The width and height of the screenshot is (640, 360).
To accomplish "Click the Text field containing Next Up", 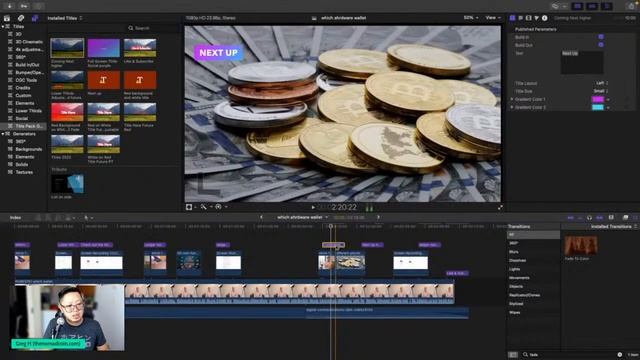I will pyautogui.click(x=582, y=62).
